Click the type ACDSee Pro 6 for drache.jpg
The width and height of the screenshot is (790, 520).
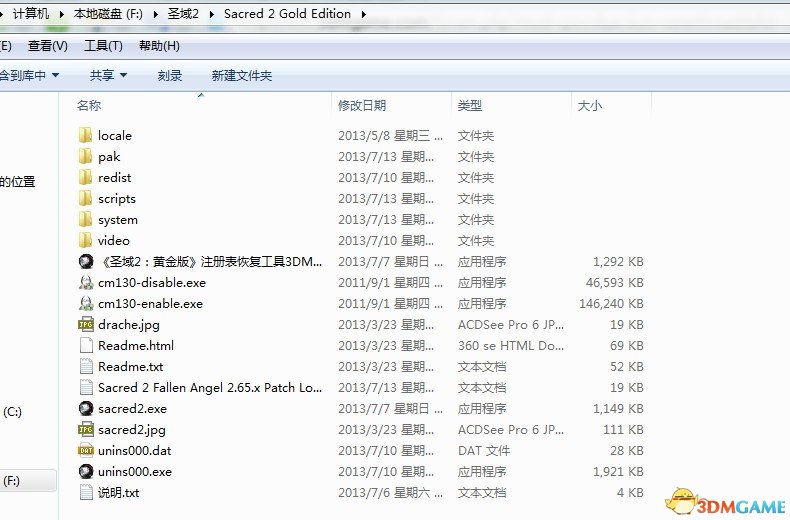(511, 324)
